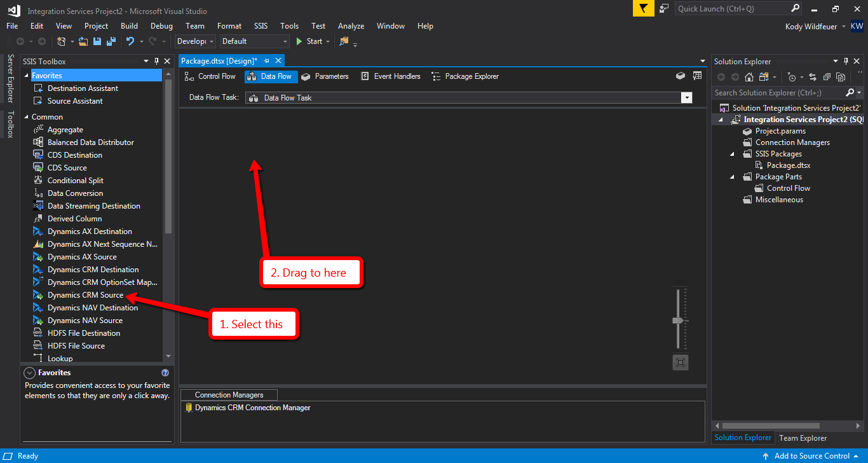
Task: Click the Send Feedback icon
Action: pos(664,8)
